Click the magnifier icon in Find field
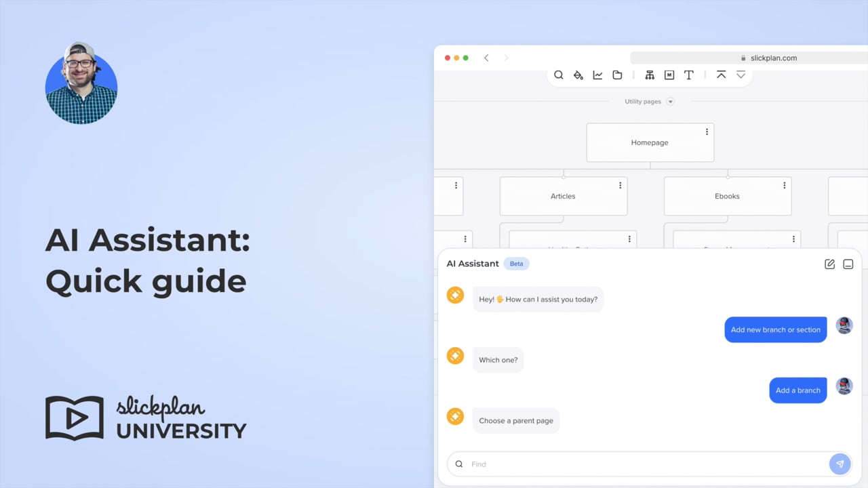The image size is (868, 488). (x=459, y=464)
